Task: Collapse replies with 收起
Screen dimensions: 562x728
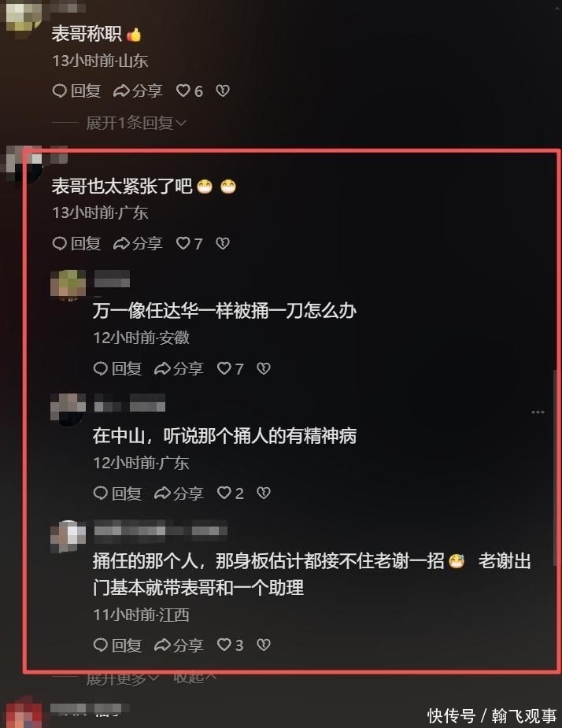Action: (x=194, y=678)
